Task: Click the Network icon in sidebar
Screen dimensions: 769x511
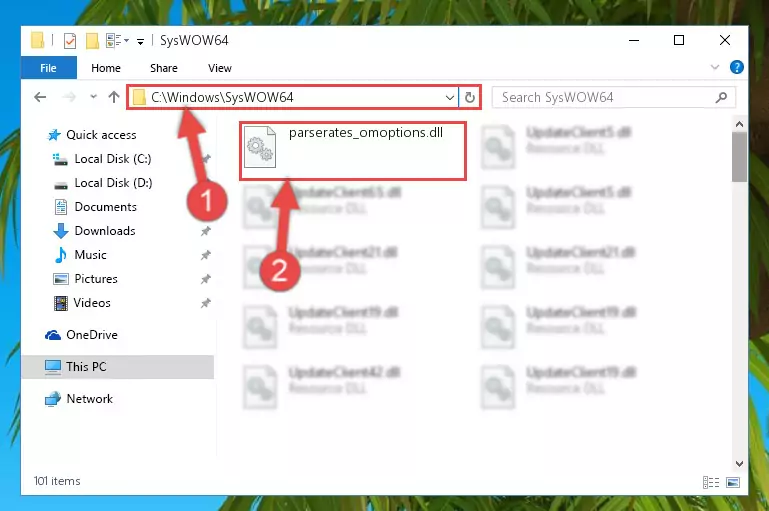Action: point(52,399)
